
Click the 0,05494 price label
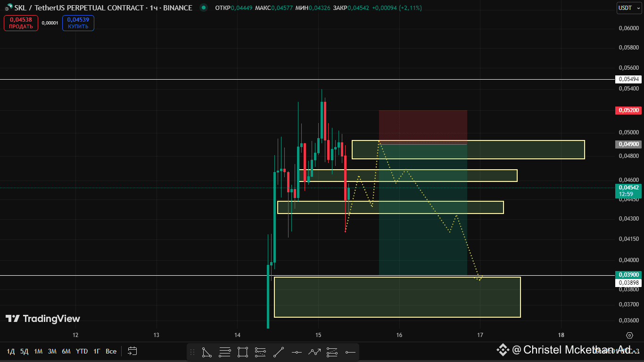pos(628,79)
